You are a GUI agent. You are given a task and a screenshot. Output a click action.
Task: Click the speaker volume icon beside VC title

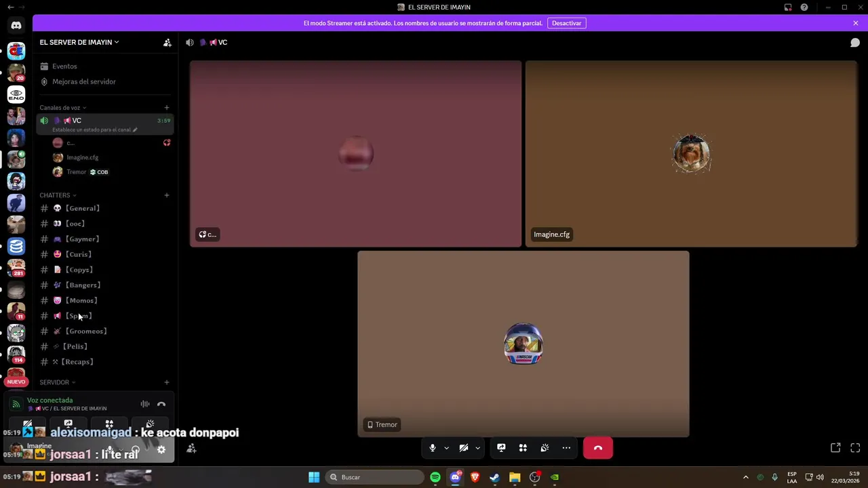click(190, 42)
